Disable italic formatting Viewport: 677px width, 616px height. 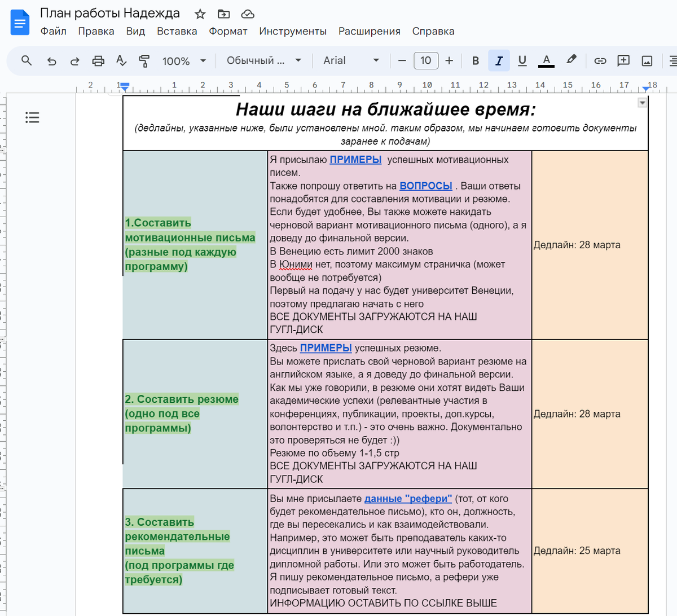(x=499, y=60)
